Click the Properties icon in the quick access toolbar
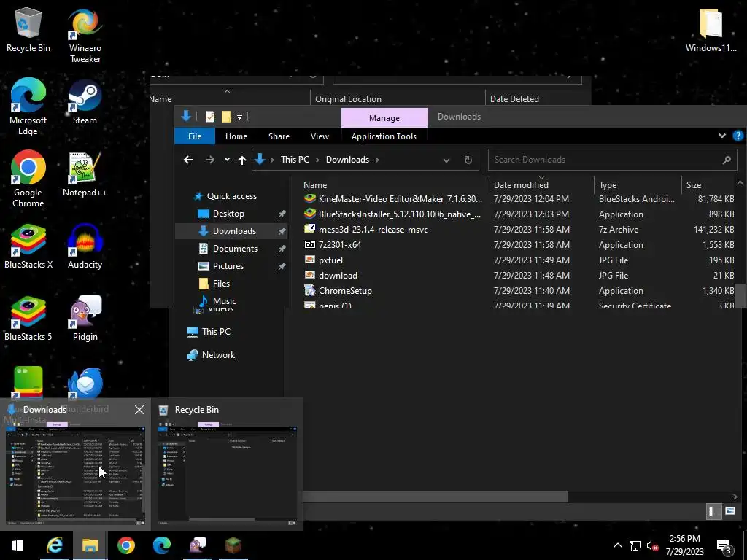This screenshot has height=560, width=747. pos(209,116)
